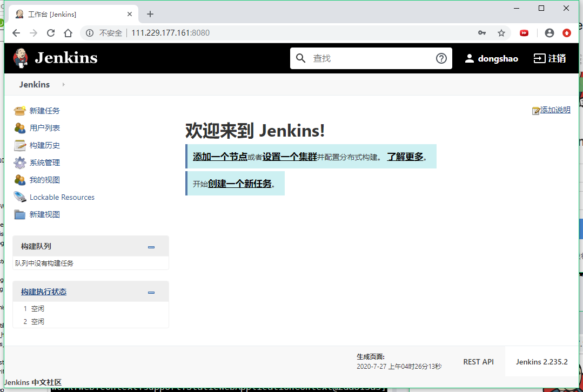Click Jenkins in the breadcrumb bar
This screenshot has width=583, height=392.
click(x=35, y=84)
